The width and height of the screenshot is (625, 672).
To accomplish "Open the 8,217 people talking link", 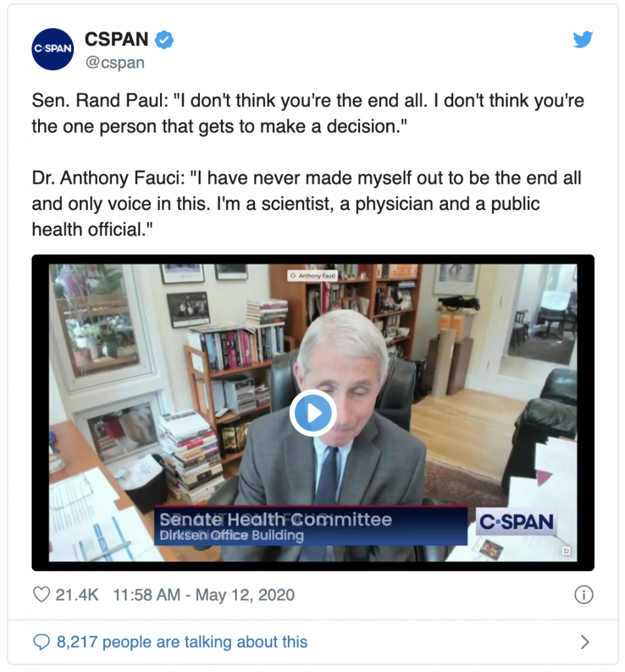I will [182, 642].
